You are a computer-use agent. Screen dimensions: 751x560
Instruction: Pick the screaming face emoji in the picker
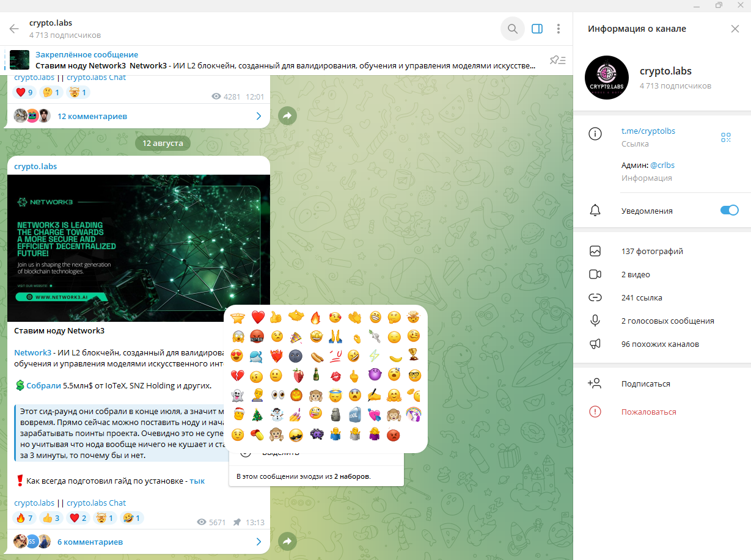click(x=238, y=336)
